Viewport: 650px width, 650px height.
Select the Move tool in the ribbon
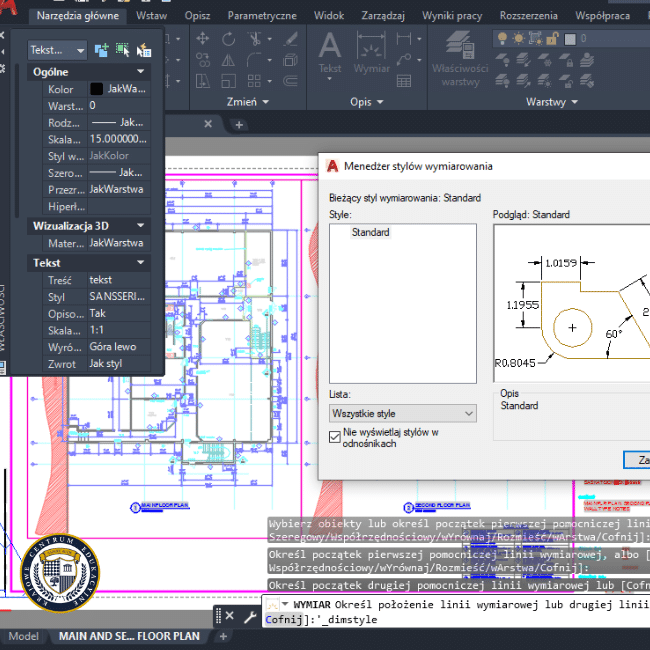pos(202,39)
